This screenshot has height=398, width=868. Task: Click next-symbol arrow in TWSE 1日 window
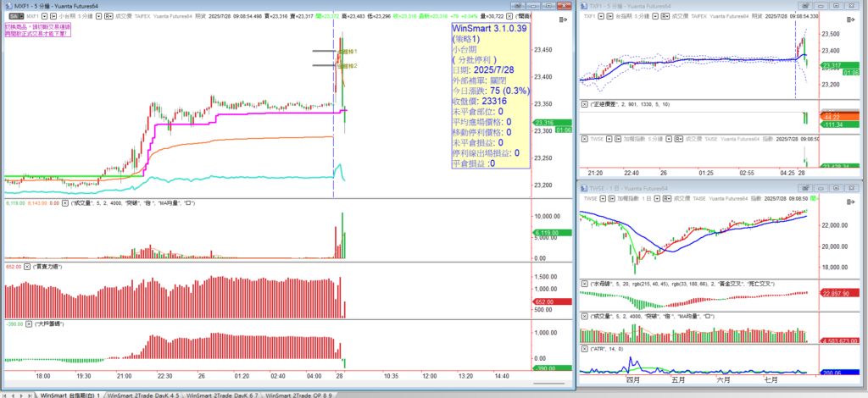612,198
